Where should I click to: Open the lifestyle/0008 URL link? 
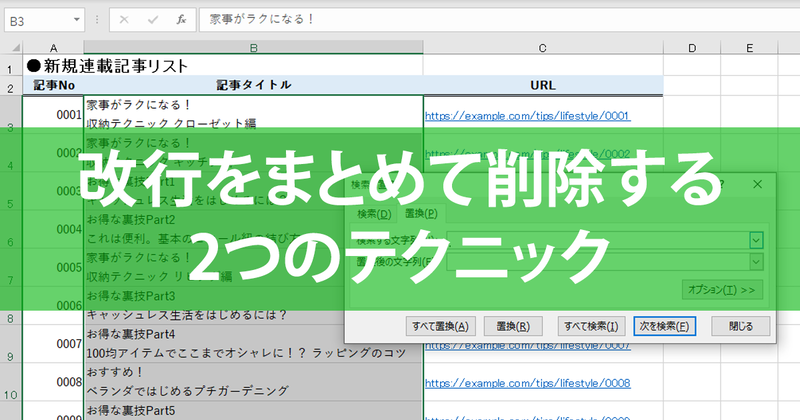click(528, 383)
